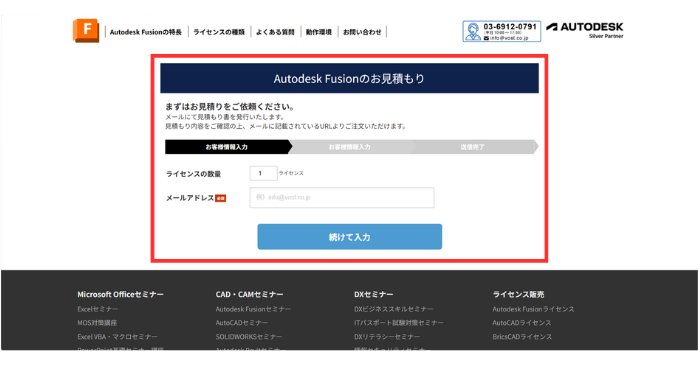
Task: Select the 動作環境 menu item
Action: pyautogui.click(x=319, y=32)
